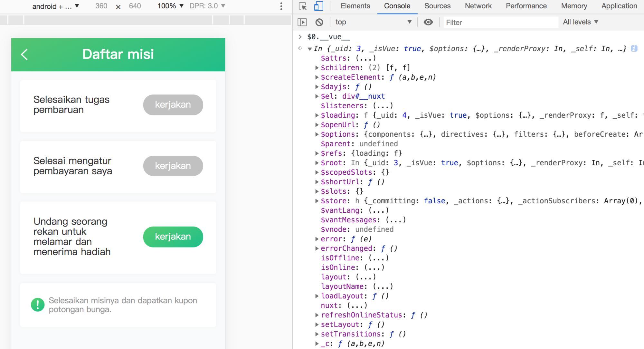Switch to the Network tab
The width and height of the screenshot is (644, 349).
point(478,6)
